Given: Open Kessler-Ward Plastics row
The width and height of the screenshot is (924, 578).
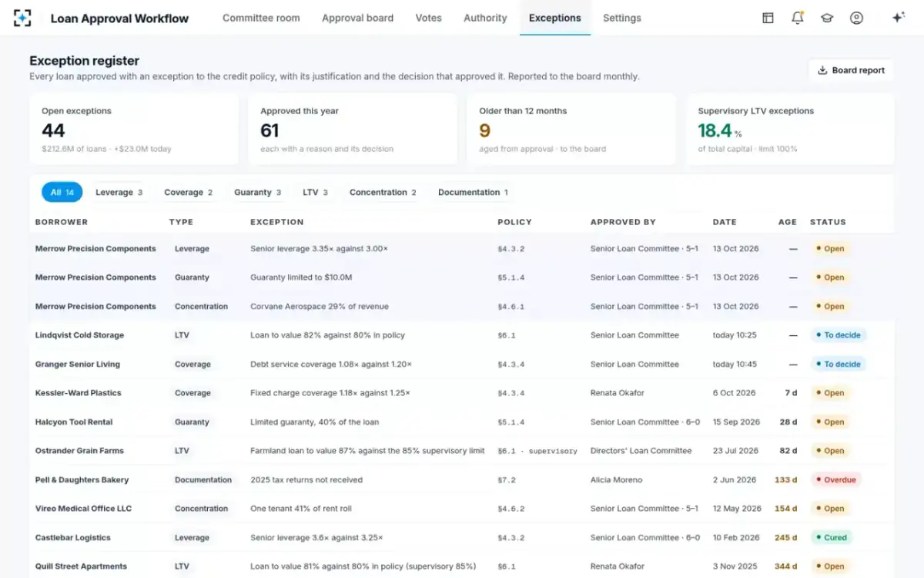Looking at the screenshot, I should [x=462, y=393].
